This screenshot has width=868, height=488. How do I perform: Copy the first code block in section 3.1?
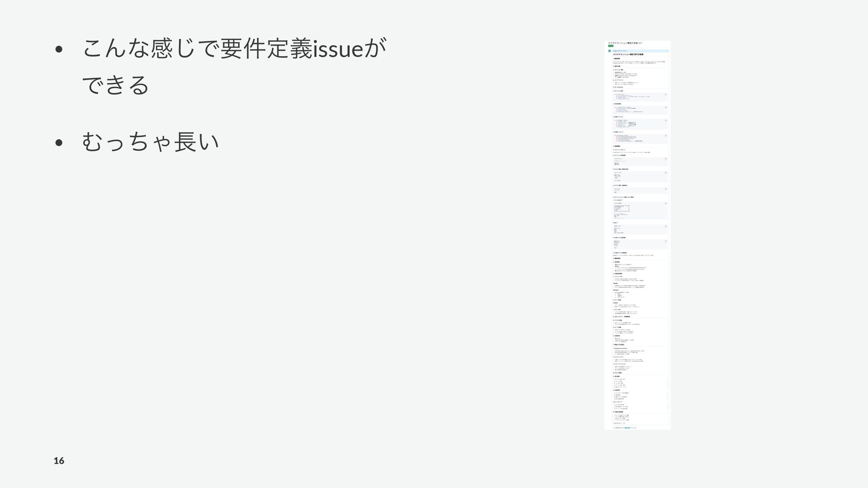tap(666, 94)
